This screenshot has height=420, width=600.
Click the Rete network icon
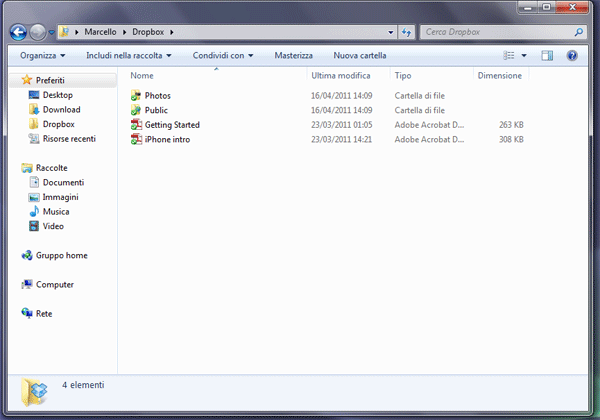[x=27, y=313]
